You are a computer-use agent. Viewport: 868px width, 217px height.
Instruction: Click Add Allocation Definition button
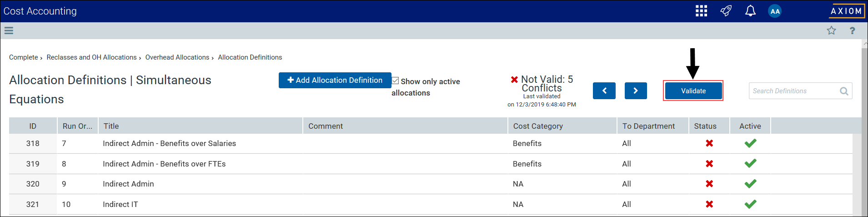335,80
